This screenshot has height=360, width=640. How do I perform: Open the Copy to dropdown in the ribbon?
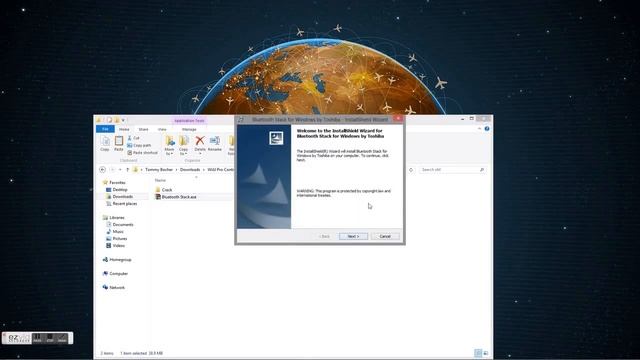[184, 146]
